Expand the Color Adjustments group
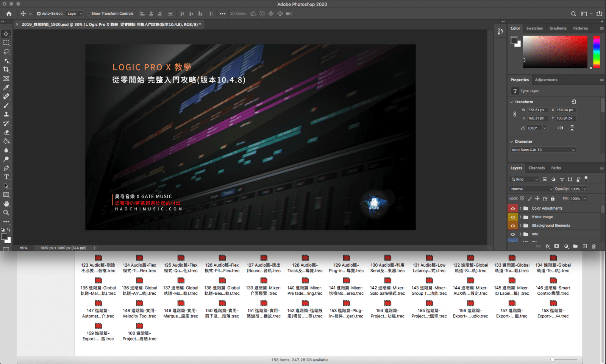Screen dimensions: 606x364 tap(520, 208)
